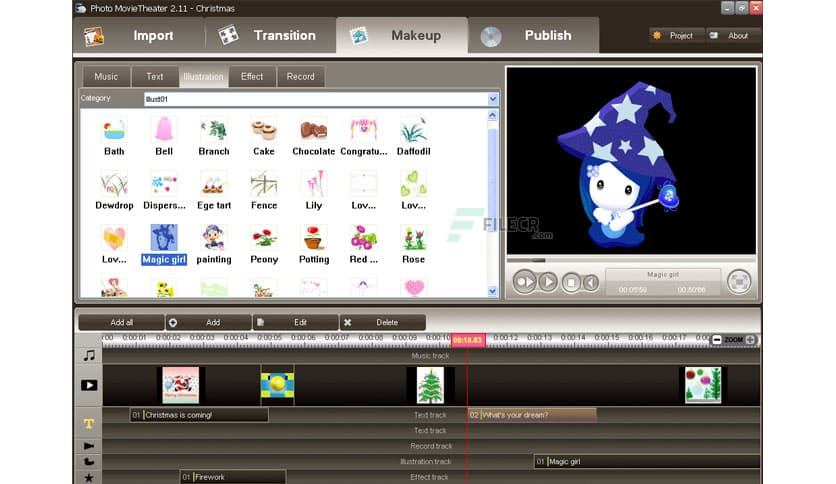Image resolution: width=836 pixels, height=484 pixels.
Task: Click the video track icon
Action: point(89,385)
